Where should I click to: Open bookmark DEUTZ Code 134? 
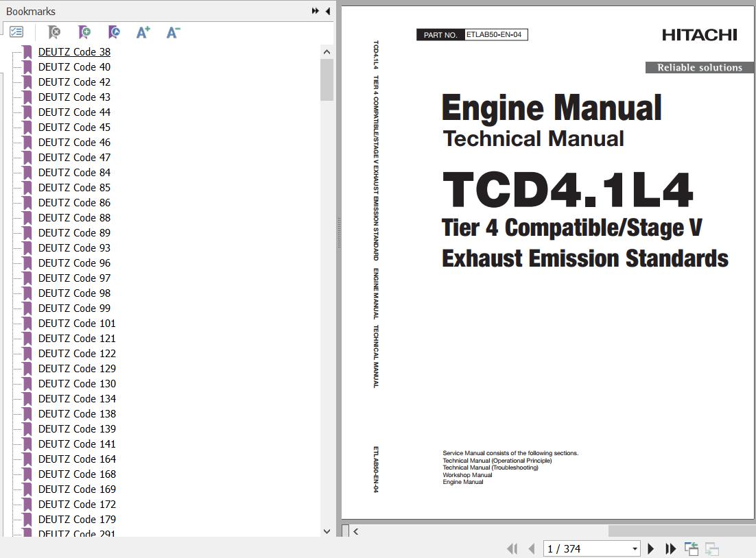click(x=77, y=399)
